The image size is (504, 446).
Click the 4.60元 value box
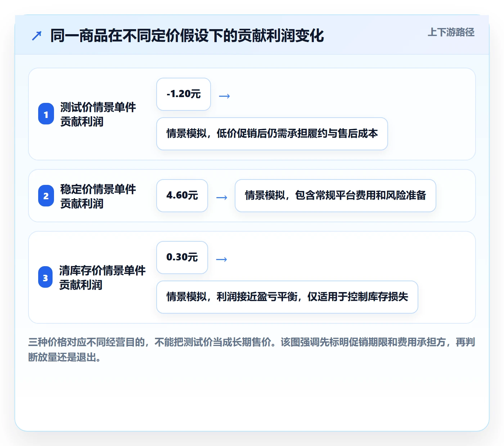[182, 196]
